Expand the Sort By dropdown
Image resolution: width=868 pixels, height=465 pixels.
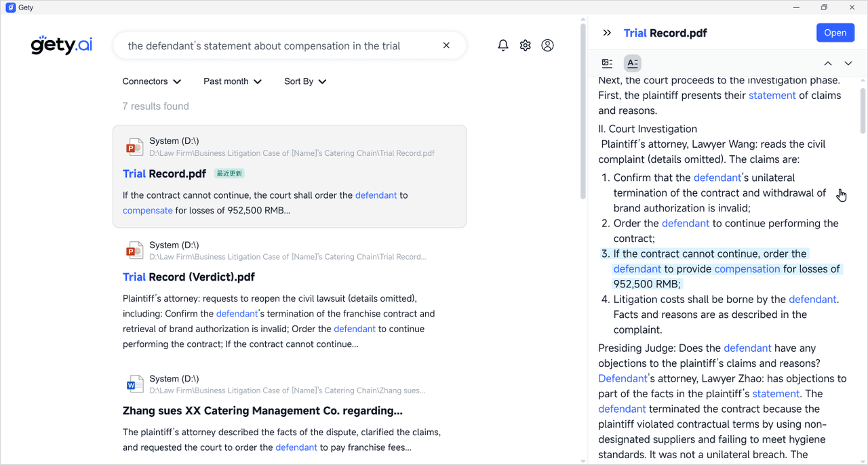[305, 81]
